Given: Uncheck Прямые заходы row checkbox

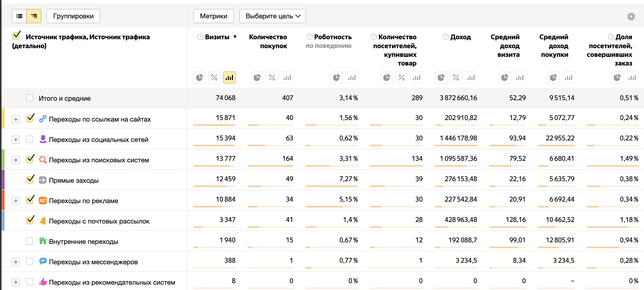Looking at the screenshot, I should click(30, 180).
